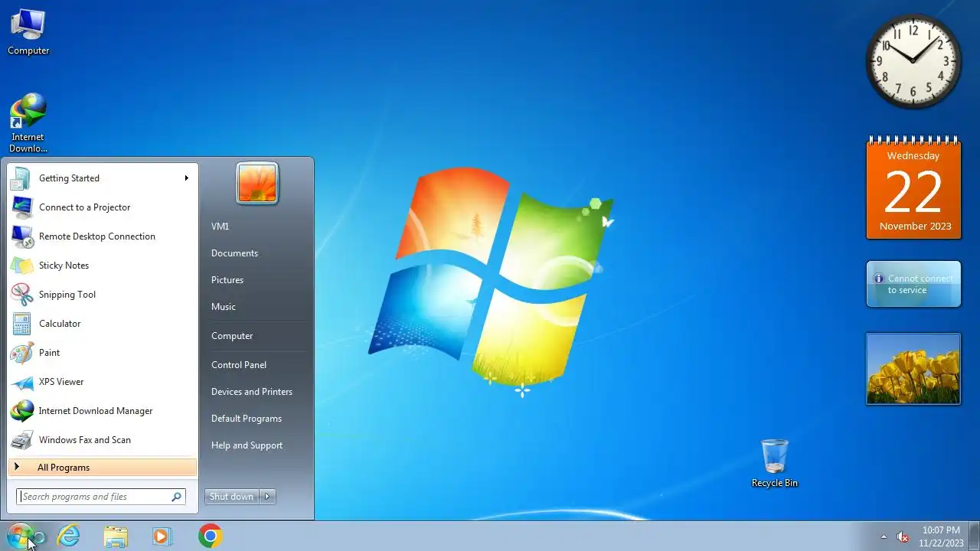The height and width of the screenshot is (551, 980).
Task: Launch Calculator from the Start menu
Action: (103, 324)
